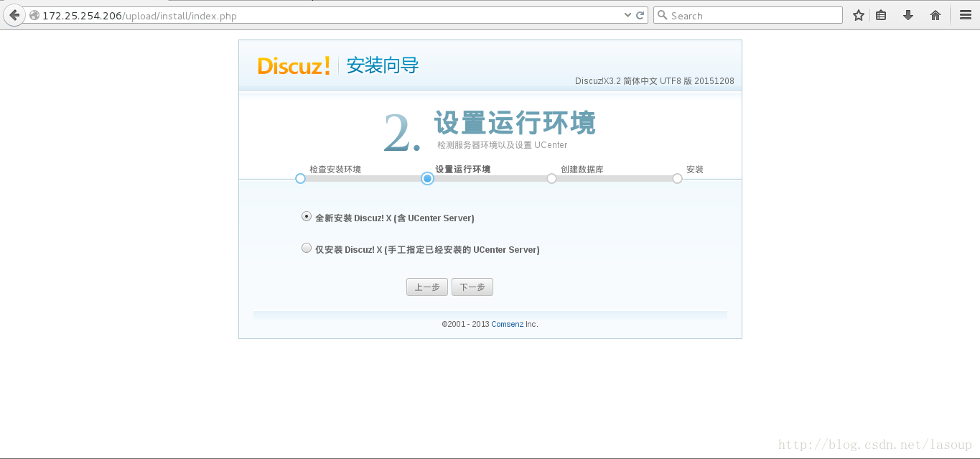Viewport: 980px width, 459px height.
Task: Click the globe site identity icon
Action: 34,15
